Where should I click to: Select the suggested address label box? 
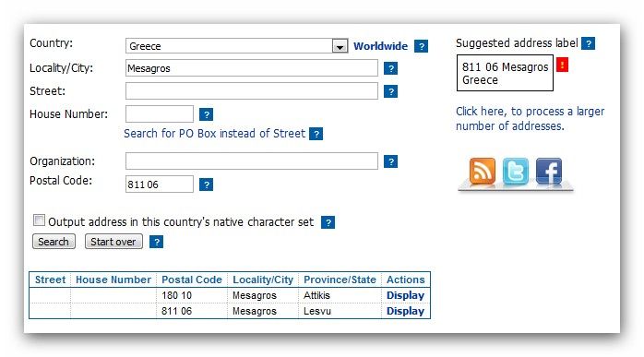(505, 73)
